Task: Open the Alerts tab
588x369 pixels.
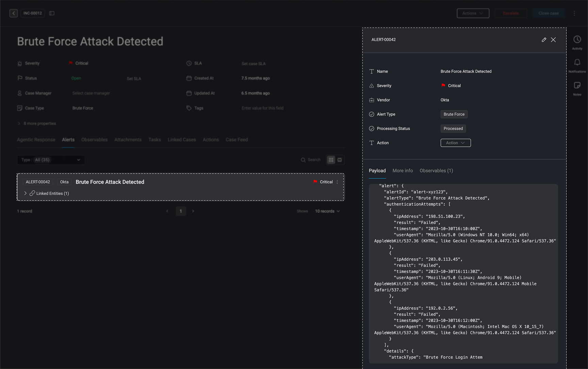Action: coord(68,140)
